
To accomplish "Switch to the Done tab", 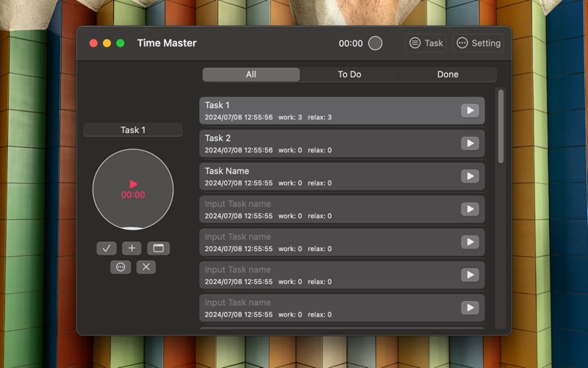I will (448, 74).
